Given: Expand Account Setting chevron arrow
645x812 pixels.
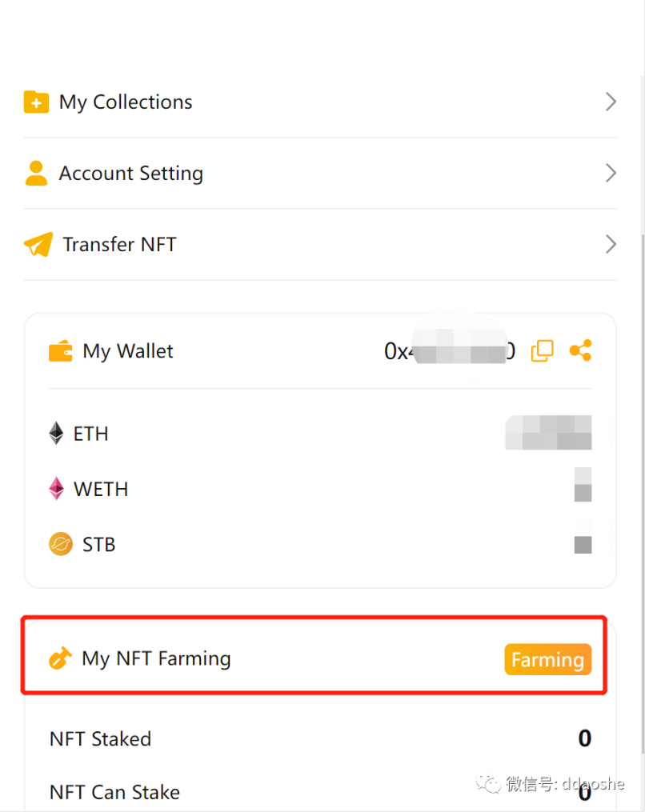Looking at the screenshot, I should click(x=611, y=173).
